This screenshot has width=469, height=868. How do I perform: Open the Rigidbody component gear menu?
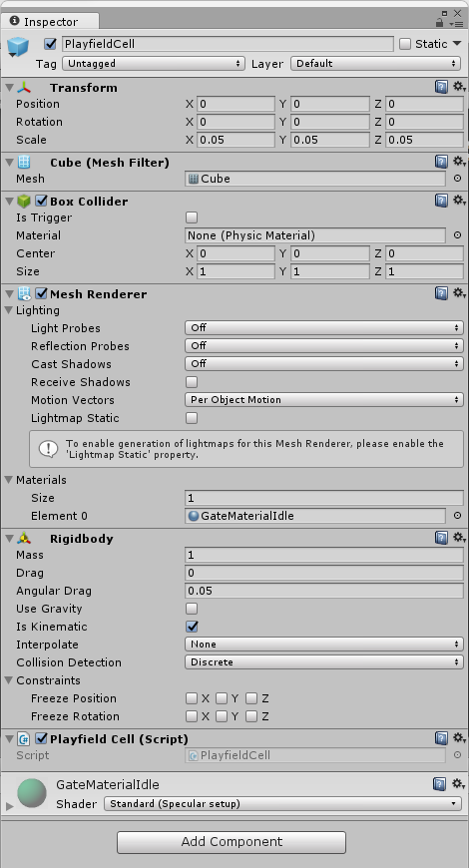(459, 538)
